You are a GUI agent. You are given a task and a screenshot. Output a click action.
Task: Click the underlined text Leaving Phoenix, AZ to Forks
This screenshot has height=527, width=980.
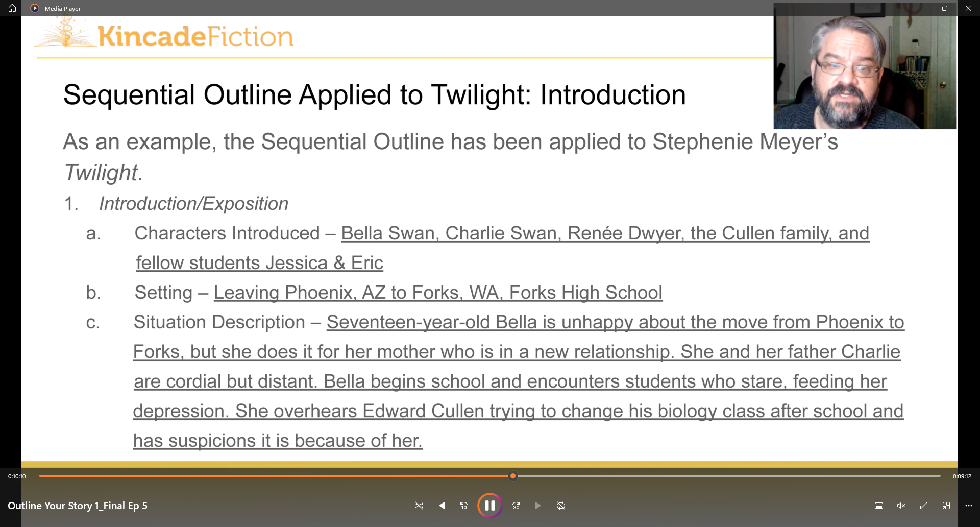coord(438,293)
